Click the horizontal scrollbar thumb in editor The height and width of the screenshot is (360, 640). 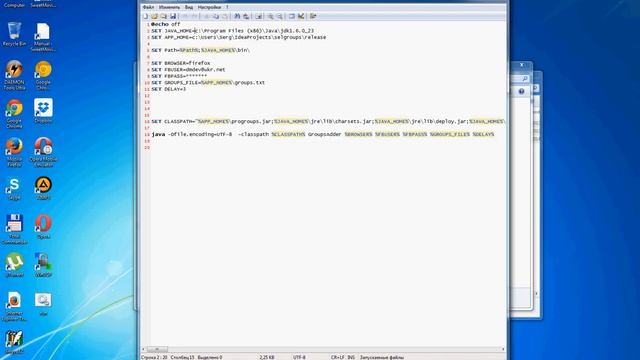[x=157, y=349]
